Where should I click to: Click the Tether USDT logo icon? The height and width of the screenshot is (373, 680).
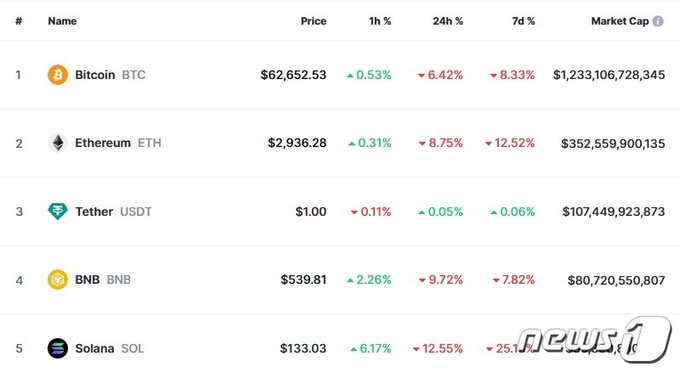click(x=58, y=211)
